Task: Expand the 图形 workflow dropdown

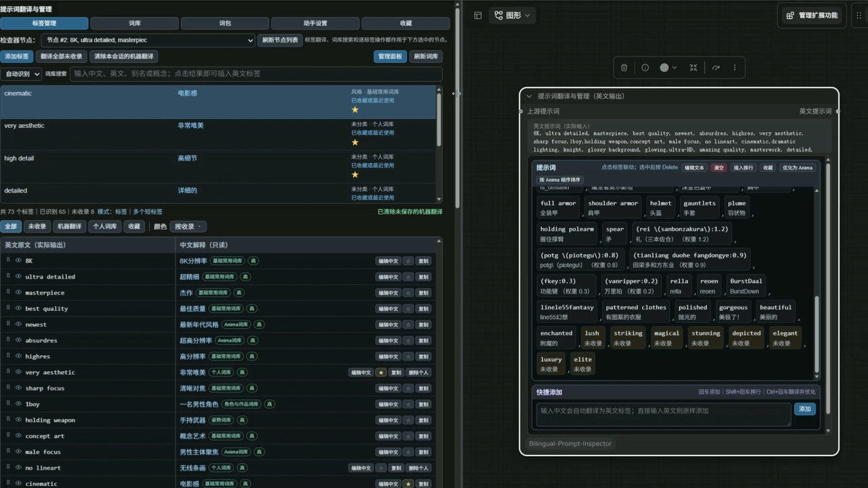Action: click(513, 15)
